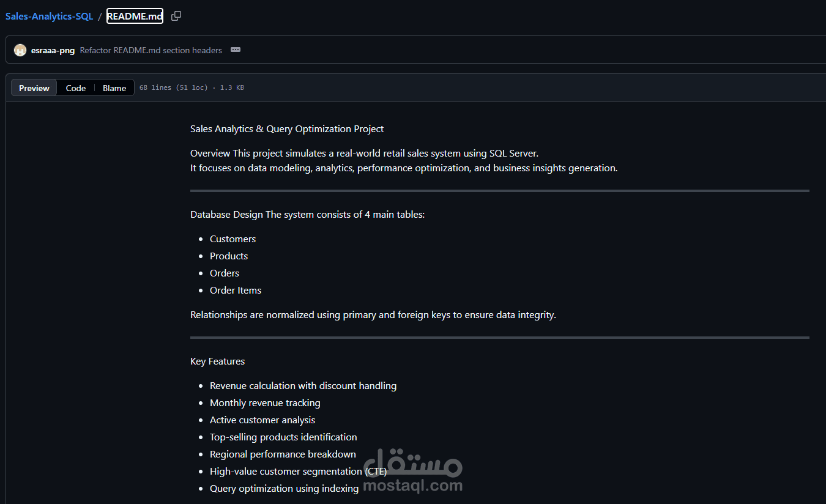This screenshot has height=504, width=826.
Task: Click the Key Features heading text
Action: [x=217, y=361]
